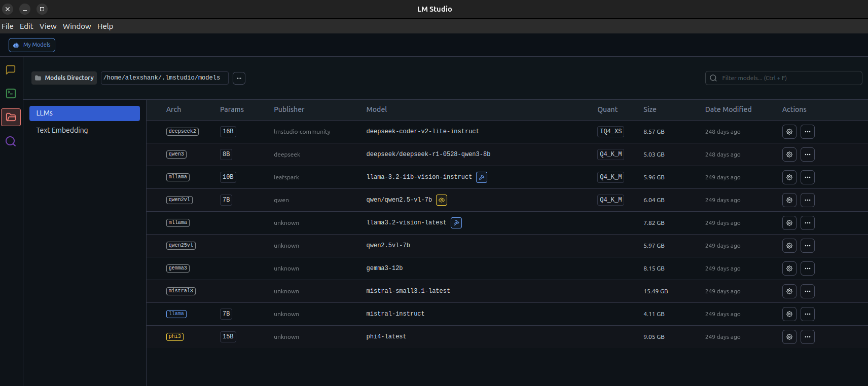This screenshot has width=868, height=386.
Task: Open the Developer terminal sidebar icon
Action: [x=11, y=93]
